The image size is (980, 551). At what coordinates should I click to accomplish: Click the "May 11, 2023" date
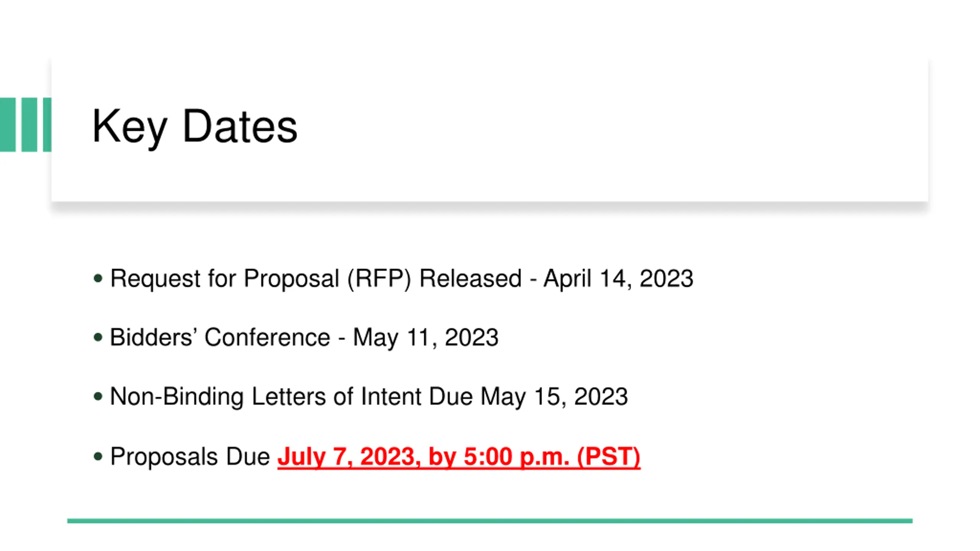coord(425,338)
